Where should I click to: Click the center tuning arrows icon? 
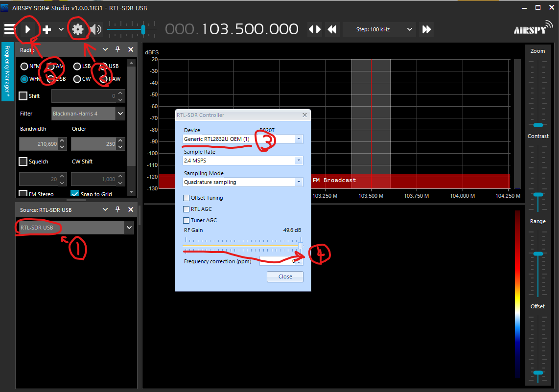click(x=314, y=29)
